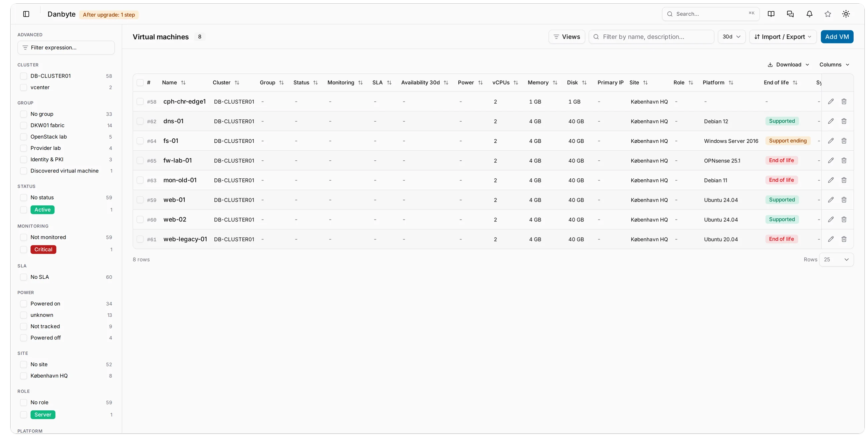Screen dimensions: 868x437
Task: Check the OpenStack lab group filter
Action: click(x=24, y=137)
